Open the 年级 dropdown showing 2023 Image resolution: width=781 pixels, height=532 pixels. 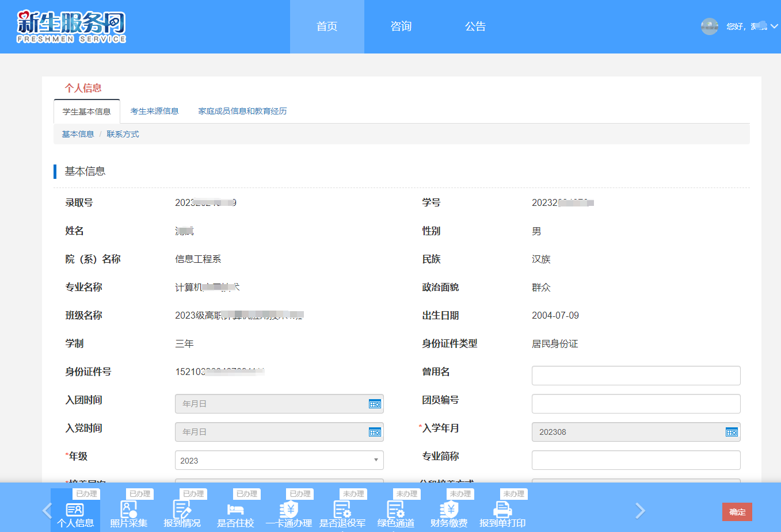(279, 460)
